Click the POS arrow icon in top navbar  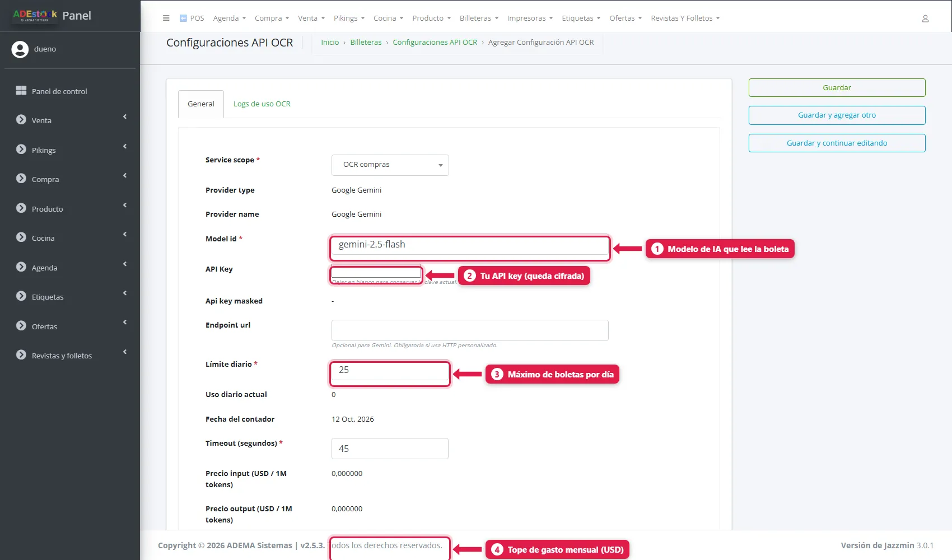(x=183, y=18)
